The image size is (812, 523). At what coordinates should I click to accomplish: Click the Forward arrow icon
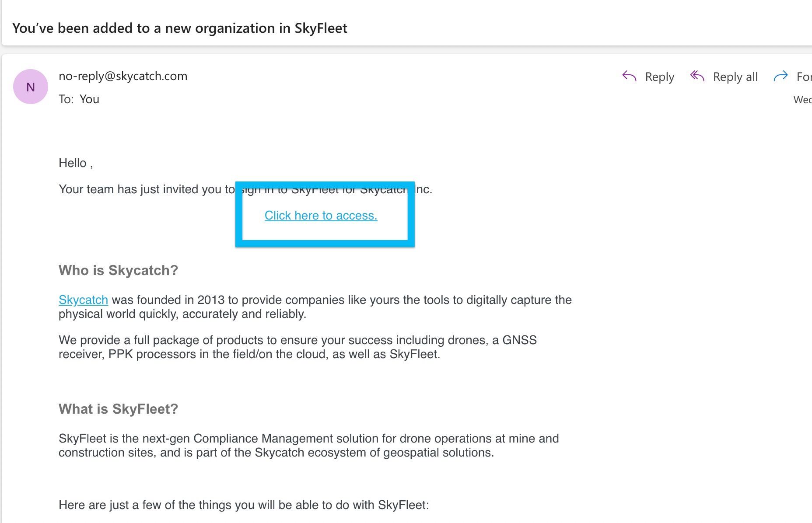pyautogui.click(x=781, y=77)
